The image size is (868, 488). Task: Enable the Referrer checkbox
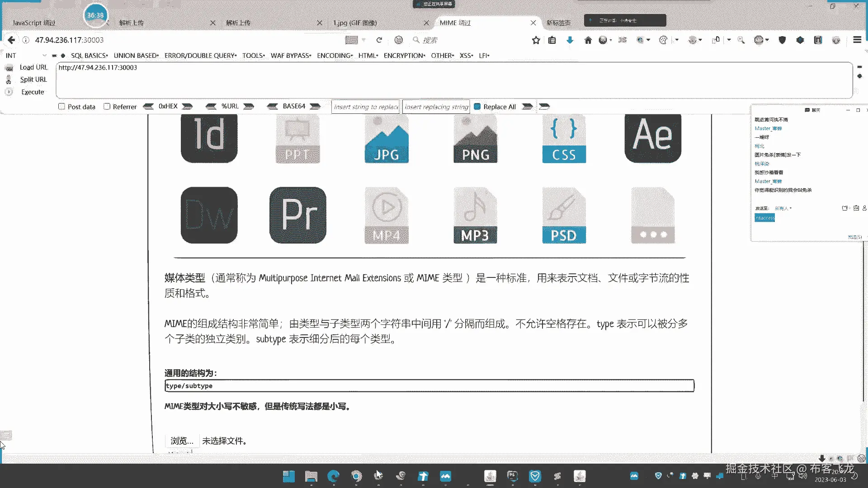click(x=107, y=107)
